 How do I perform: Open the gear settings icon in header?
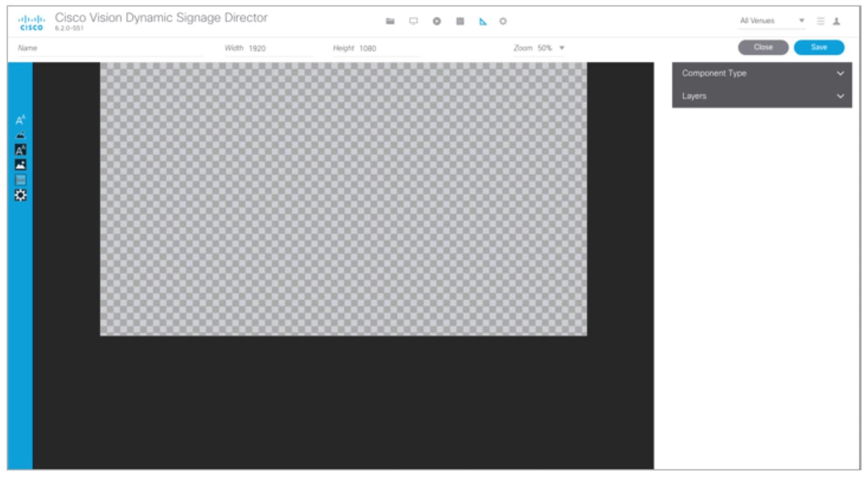coord(503,21)
